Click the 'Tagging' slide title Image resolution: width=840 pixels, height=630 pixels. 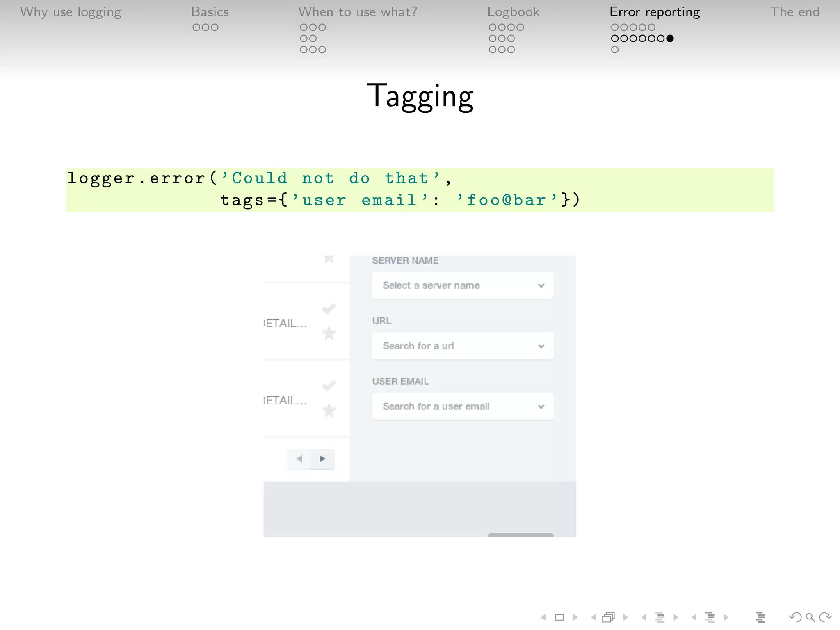click(420, 97)
